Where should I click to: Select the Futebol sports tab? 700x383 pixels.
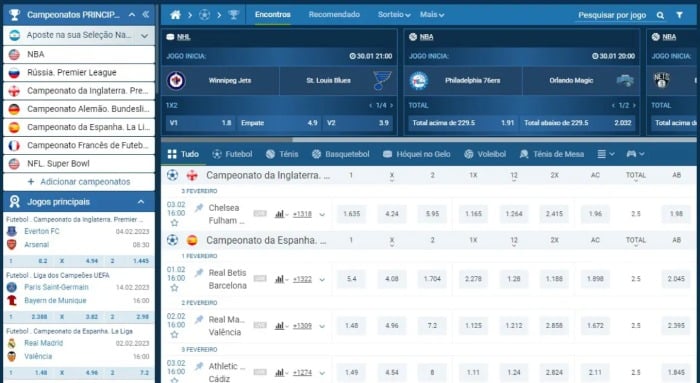[x=232, y=154]
